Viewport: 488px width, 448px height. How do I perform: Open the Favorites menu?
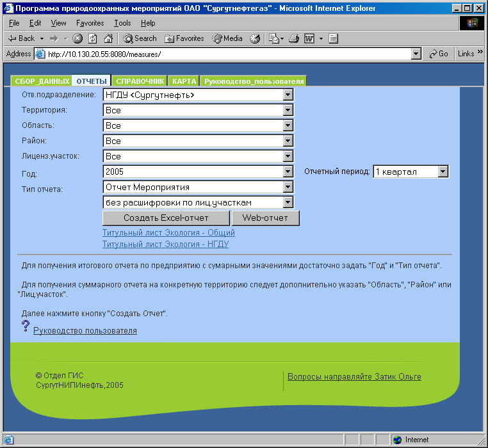(x=90, y=23)
